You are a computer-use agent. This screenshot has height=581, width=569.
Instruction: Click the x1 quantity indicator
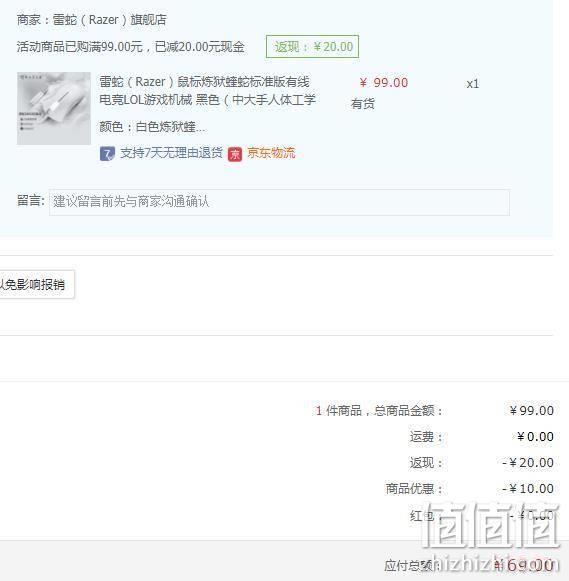point(473,84)
